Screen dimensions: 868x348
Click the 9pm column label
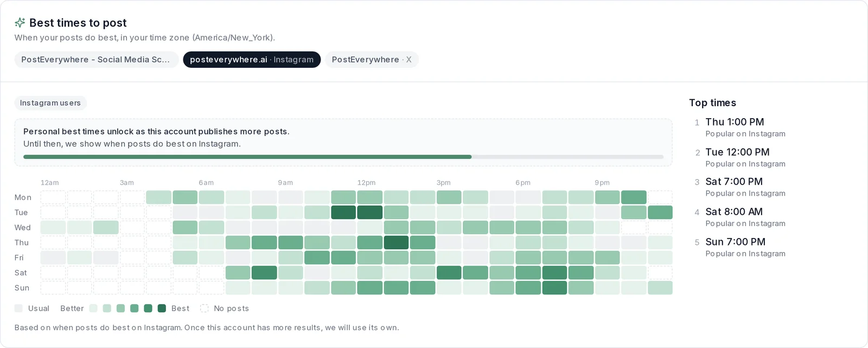click(602, 183)
